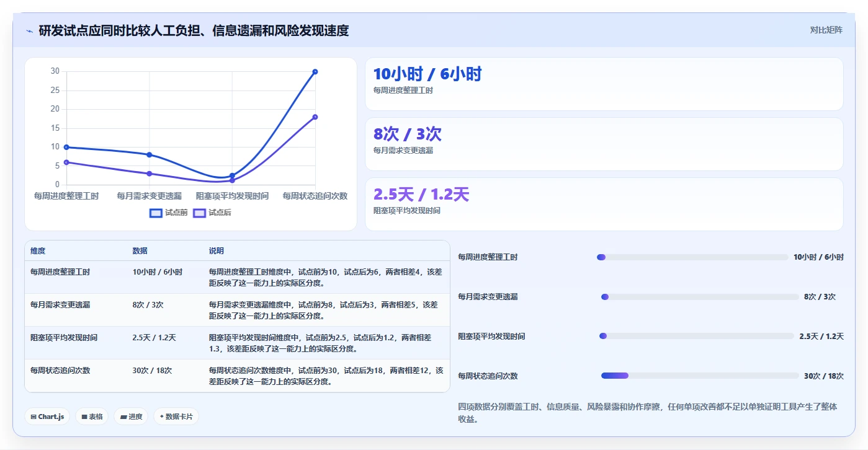Click progress bar for 每周进度整理工时
Screen dimensions: 868x450
pyautogui.click(x=692, y=257)
